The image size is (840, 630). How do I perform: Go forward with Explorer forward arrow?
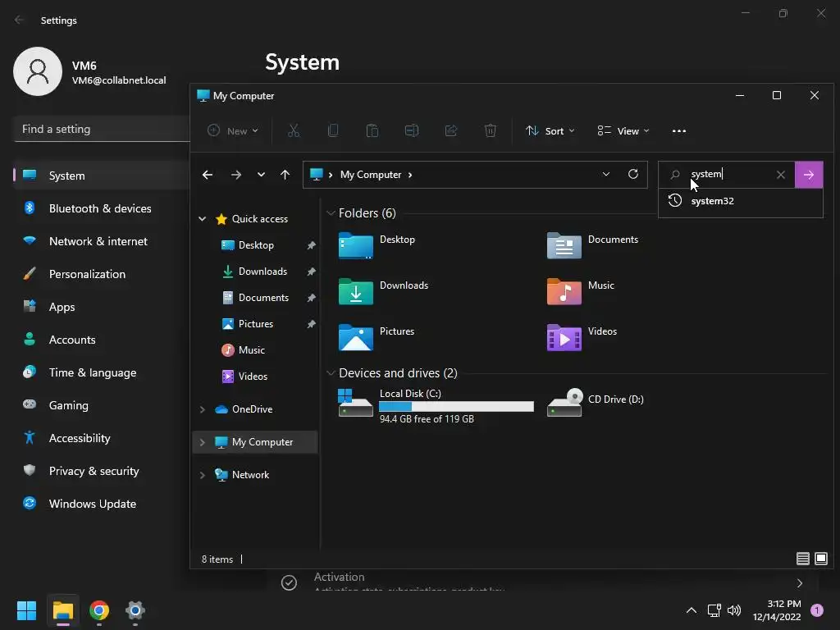235,175
